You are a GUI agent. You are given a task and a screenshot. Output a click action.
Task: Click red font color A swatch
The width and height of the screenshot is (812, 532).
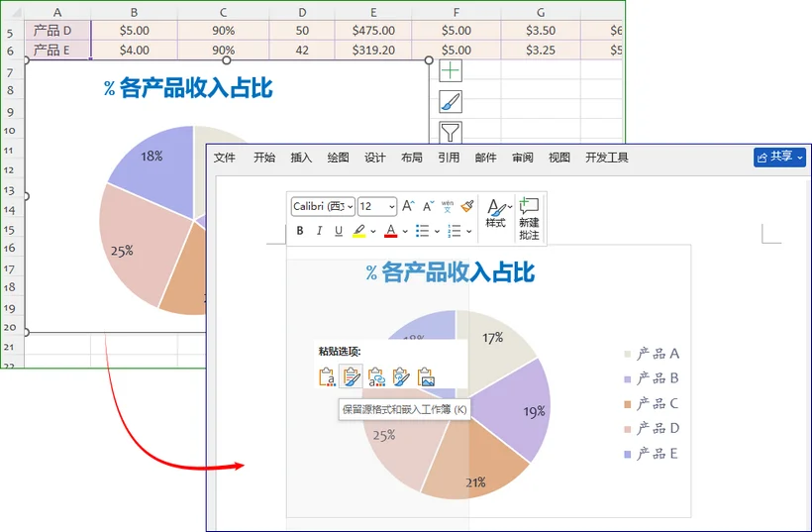click(391, 231)
